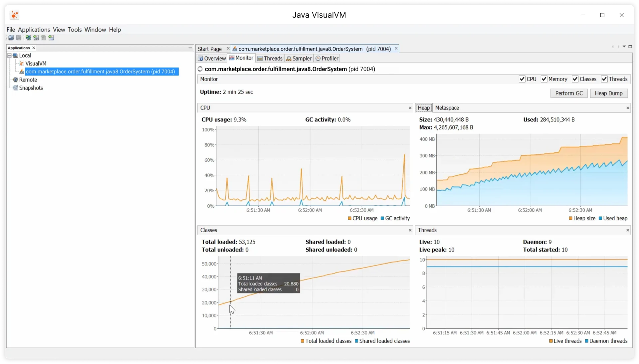Open the document list dropdown arrow
Image resolution: width=639 pixels, height=364 pixels.
(624, 47)
